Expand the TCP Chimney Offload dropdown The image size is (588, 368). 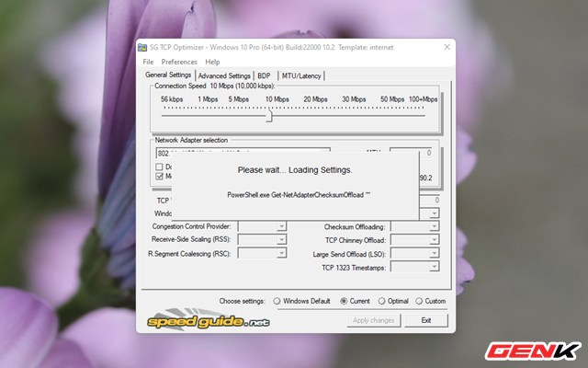pos(434,240)
